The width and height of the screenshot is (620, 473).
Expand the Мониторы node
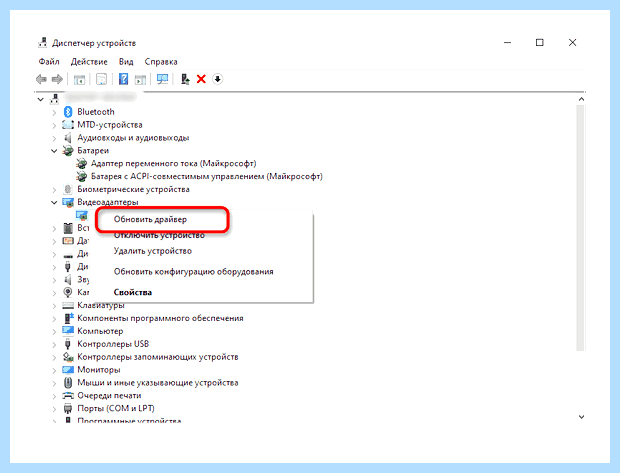54,370
